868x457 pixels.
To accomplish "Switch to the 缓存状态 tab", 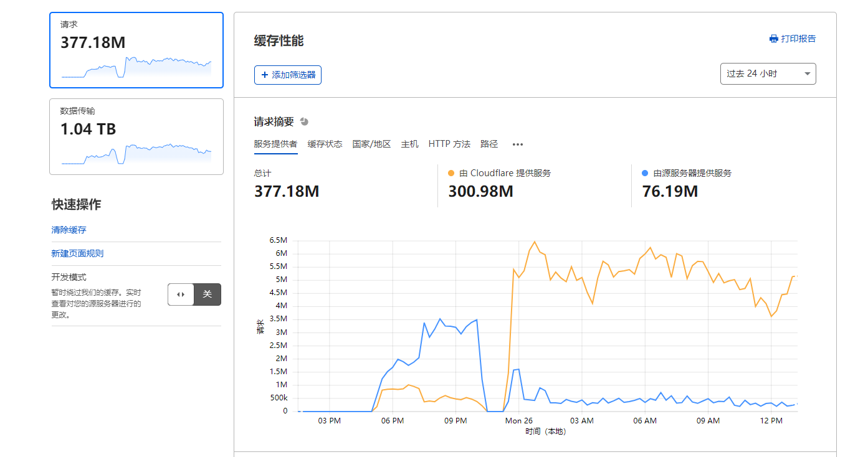I will click(x=325, y=144).
